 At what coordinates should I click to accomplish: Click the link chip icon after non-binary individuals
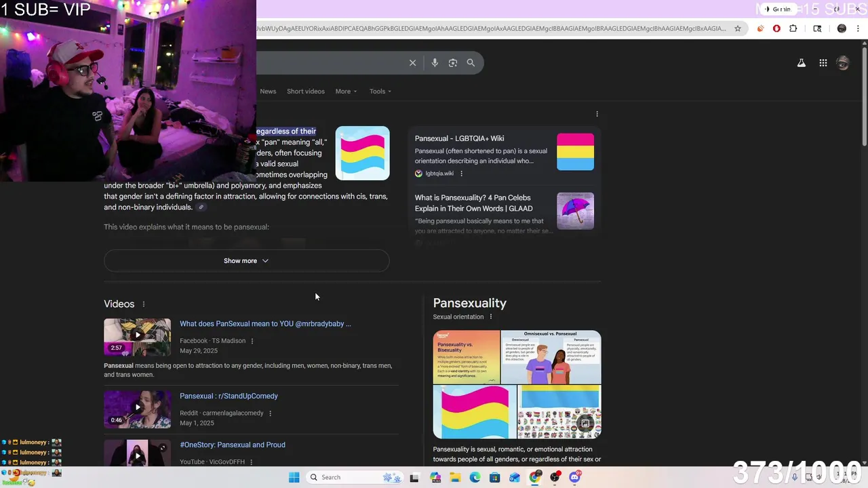click(x=201, y=207)
